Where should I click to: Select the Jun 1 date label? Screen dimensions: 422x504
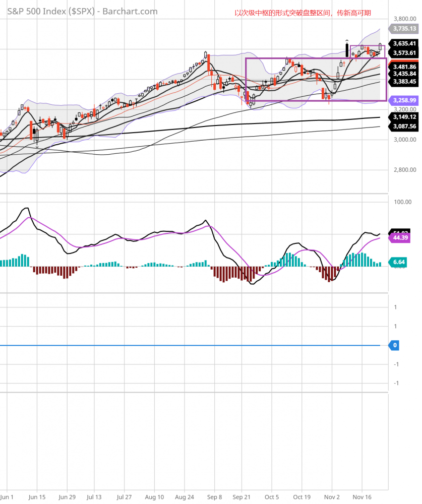coord(7,497)
